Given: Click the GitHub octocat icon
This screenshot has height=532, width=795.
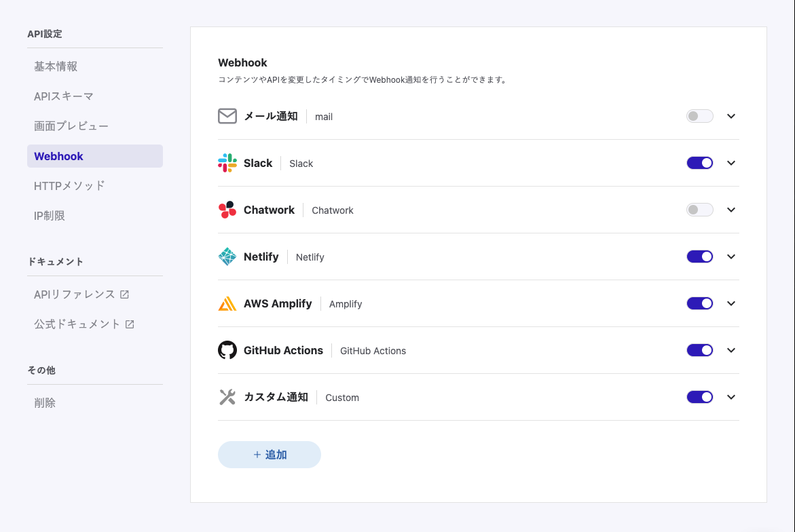Looking at the screenshot, I should [227, 350].
